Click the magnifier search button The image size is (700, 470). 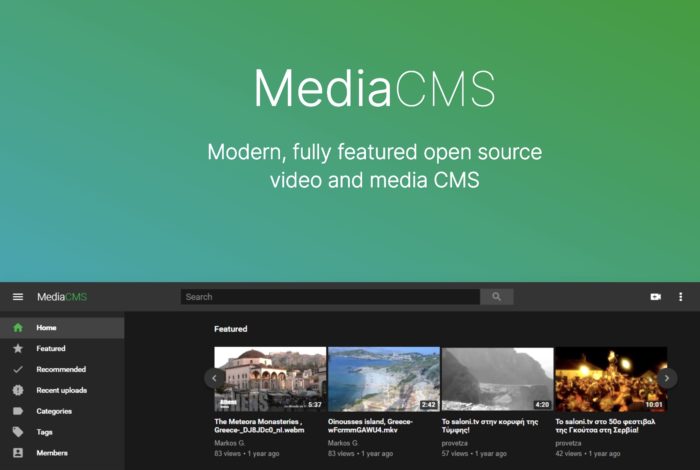496,297
